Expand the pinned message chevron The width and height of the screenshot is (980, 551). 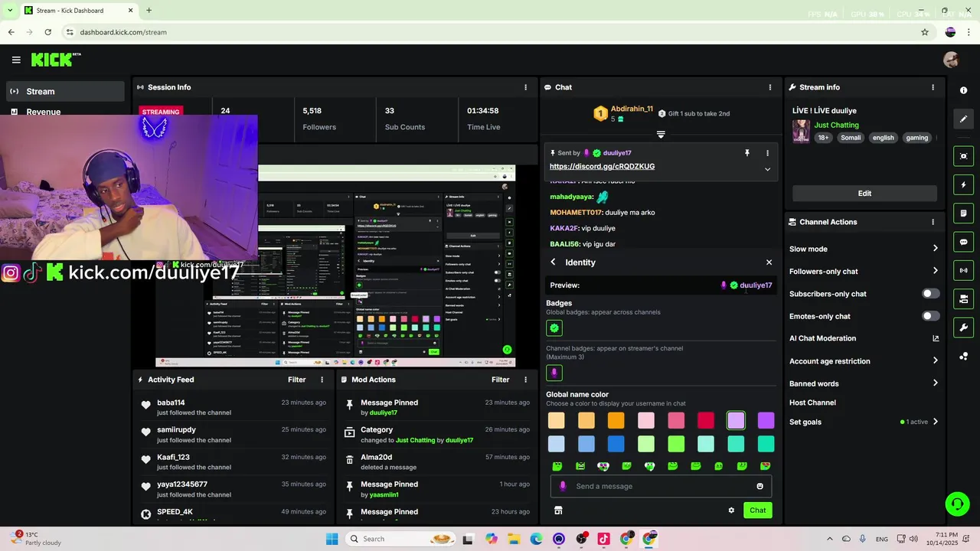pyautogui.click(x=767, y=169)
